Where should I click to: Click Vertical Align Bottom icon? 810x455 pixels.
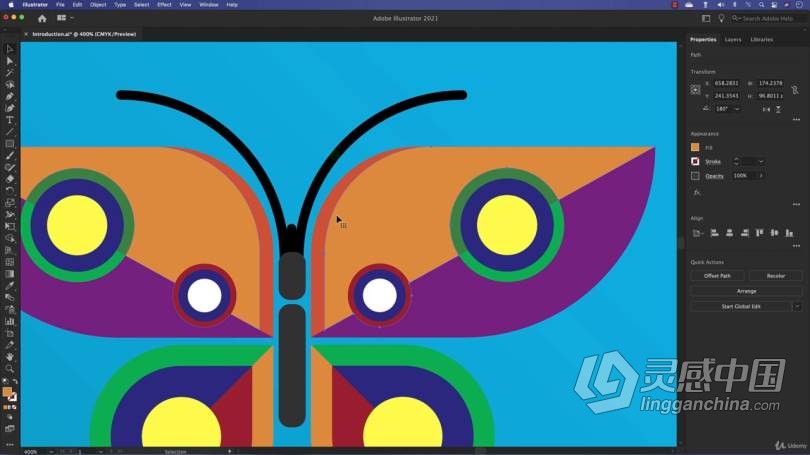[789, 233]
